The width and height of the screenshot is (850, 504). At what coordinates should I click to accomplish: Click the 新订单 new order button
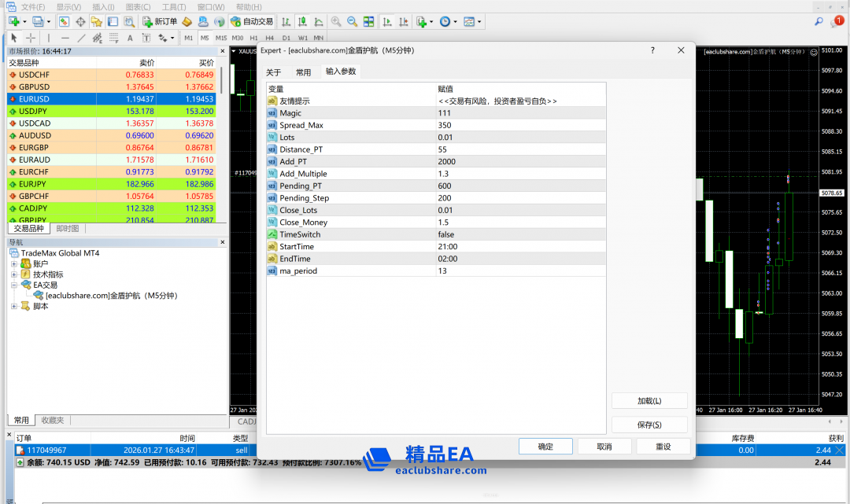(160, 22)
